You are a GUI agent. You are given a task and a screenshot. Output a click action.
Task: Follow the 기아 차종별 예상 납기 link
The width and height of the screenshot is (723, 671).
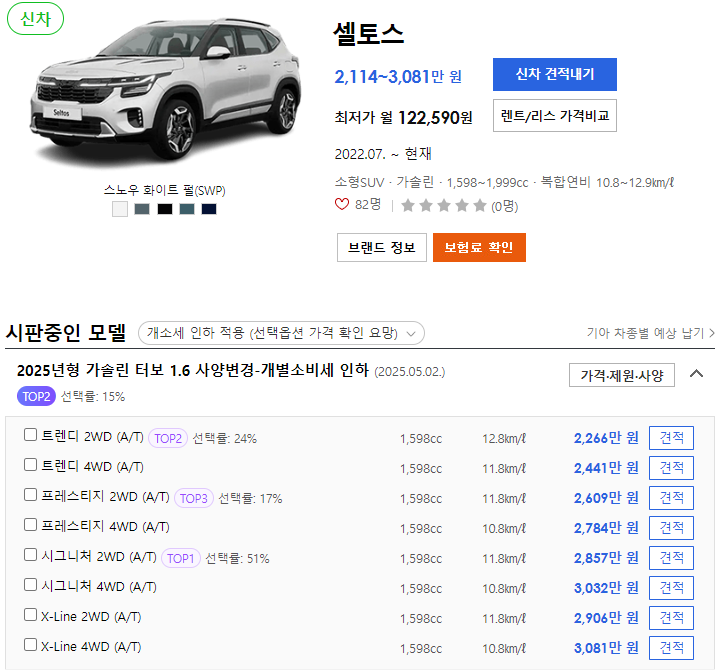[x=651, y=333]
